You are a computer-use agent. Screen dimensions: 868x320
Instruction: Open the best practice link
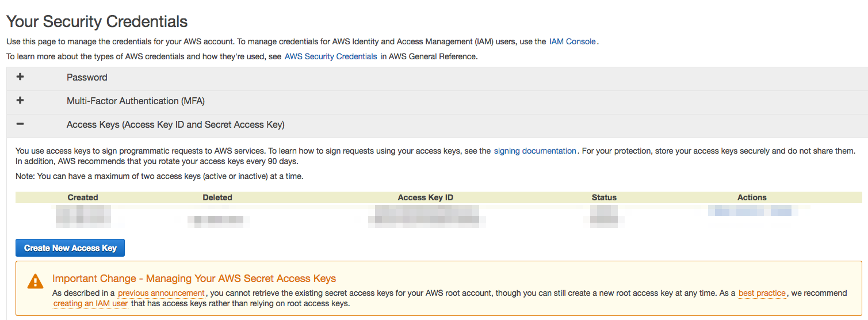click(762, 293)
